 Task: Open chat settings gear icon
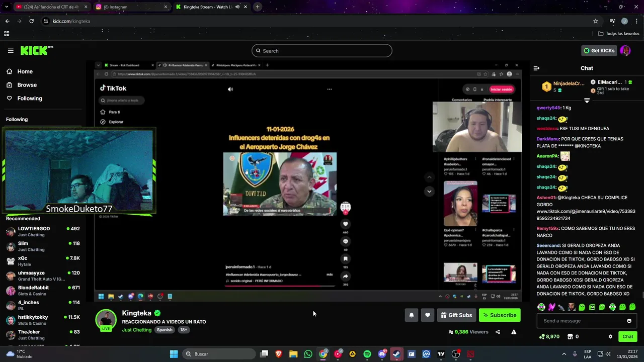coord(610,337)
